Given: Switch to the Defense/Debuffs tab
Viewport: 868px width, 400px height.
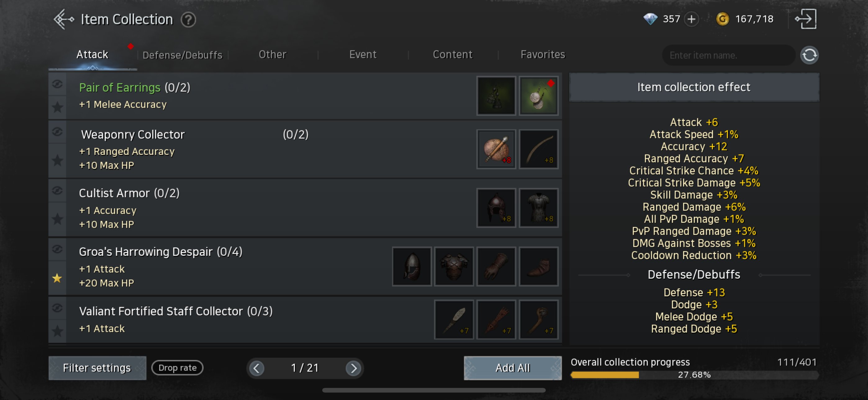Looking at the screenshot, I should click(x=182, y=55).
